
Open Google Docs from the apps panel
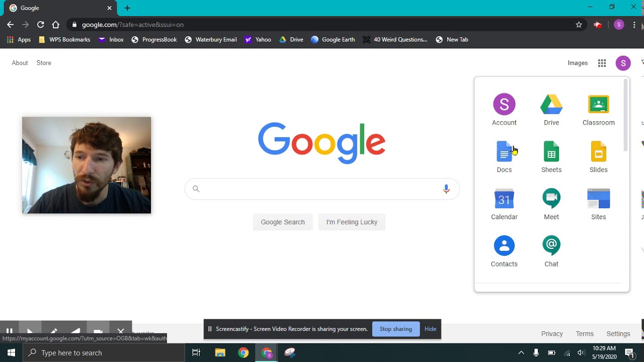504,157
